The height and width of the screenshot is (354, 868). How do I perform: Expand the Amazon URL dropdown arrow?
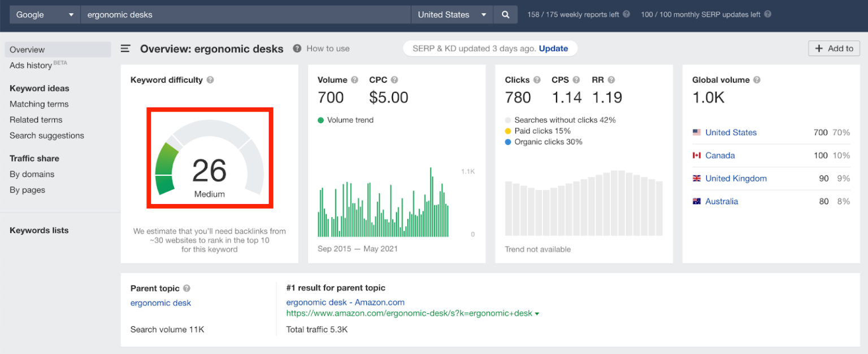[x=537, y=313]
